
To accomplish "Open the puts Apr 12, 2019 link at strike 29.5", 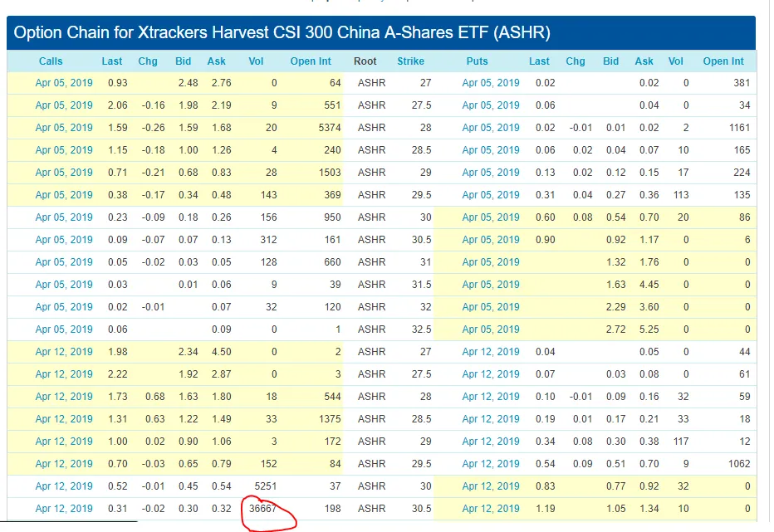I will pyautogui.click(x=491, y=464).
